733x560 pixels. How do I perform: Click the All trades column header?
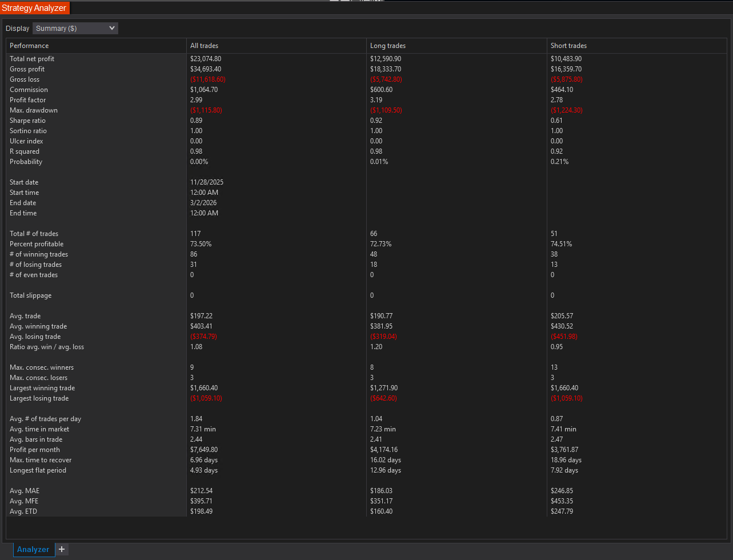(204, 46)
